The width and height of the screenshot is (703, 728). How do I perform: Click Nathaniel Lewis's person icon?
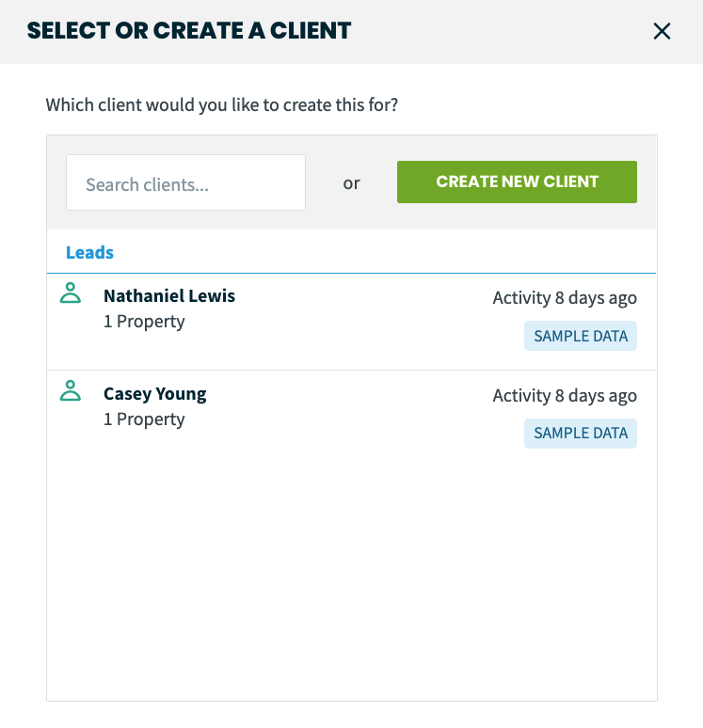coord(71,293)
